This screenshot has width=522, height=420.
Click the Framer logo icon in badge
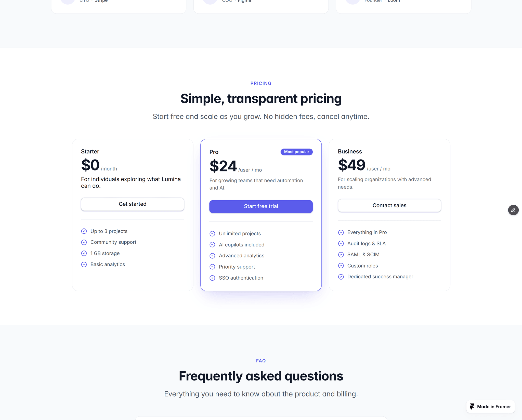pyautogui.click(x=472, y=406)
